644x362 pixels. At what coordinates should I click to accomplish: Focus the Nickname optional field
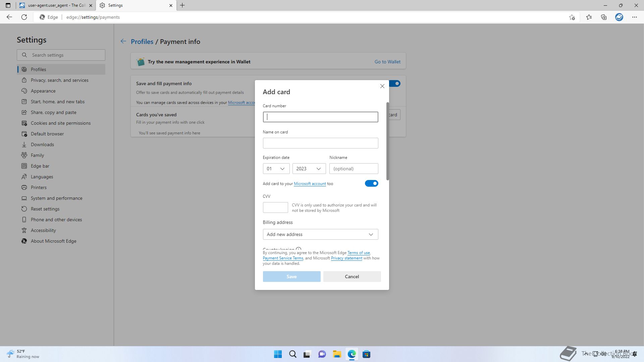[x=354, y=169]
